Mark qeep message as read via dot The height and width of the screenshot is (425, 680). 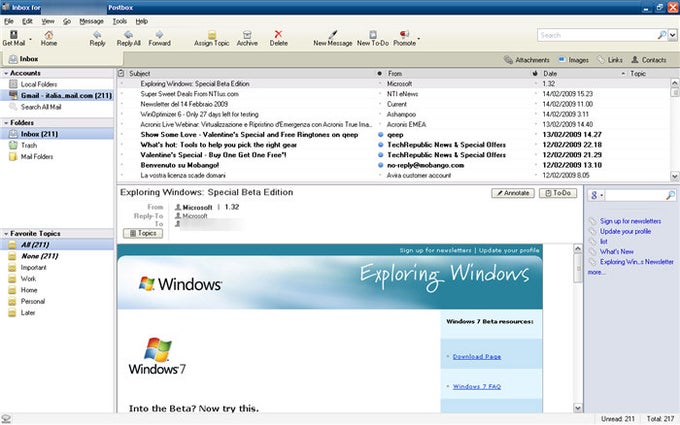380,134
